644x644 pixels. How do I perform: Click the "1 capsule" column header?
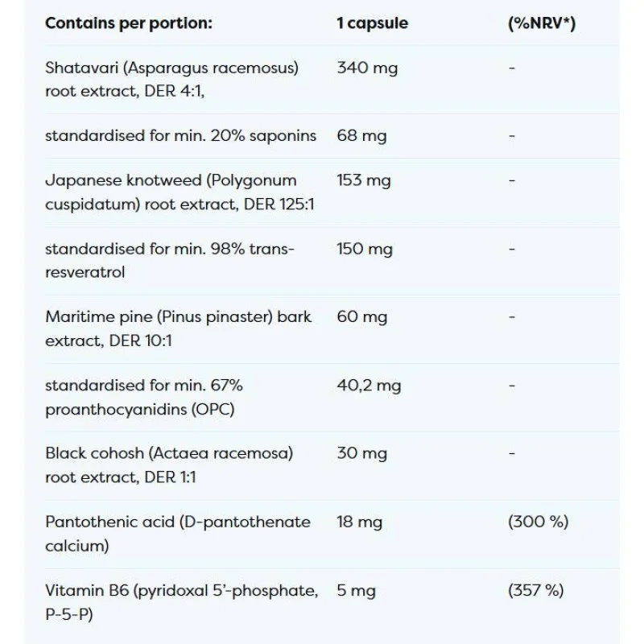point(372,23)
